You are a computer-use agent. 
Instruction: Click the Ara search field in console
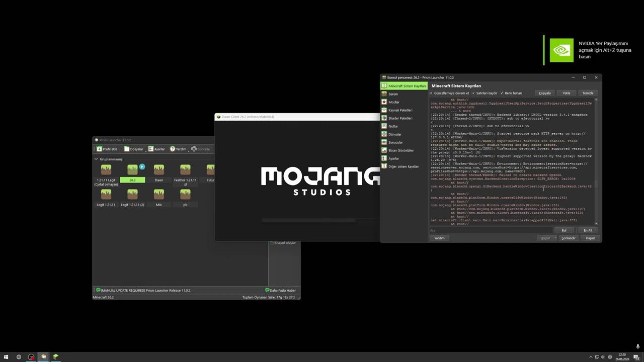(x=491, y=230)
